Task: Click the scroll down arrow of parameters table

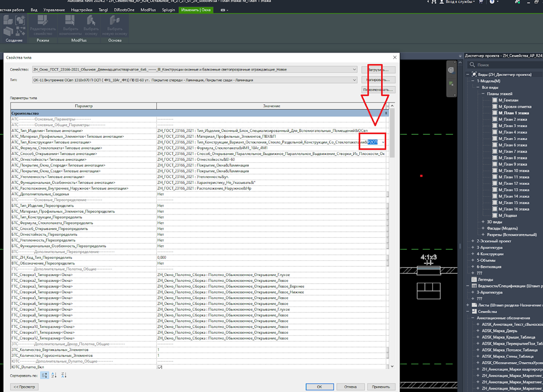Action: (x=392, y=366)
